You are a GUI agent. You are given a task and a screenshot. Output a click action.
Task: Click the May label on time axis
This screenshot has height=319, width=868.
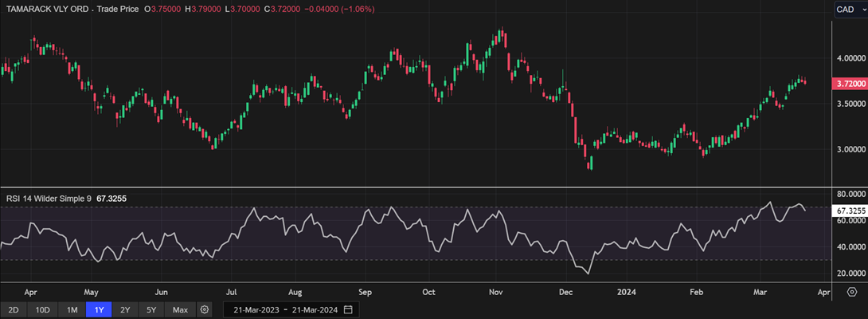[90, 291]
